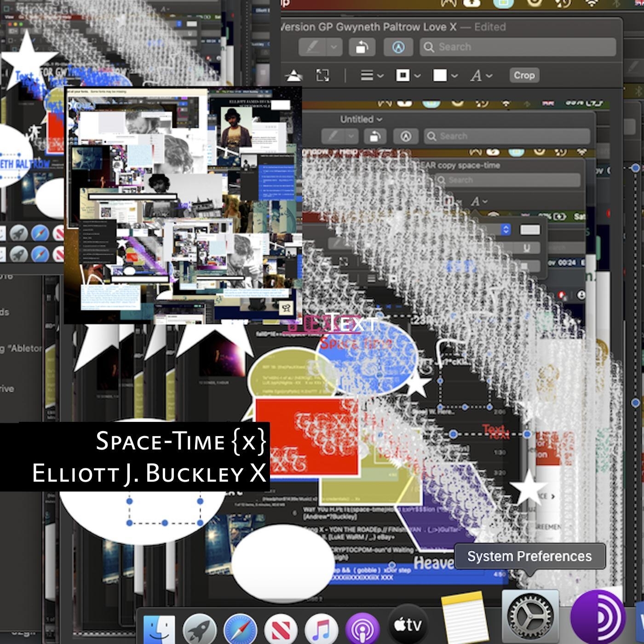The height and width of the screenshot is (644, 644).
Task: Click the Crop button
Action: coord(524,75)
